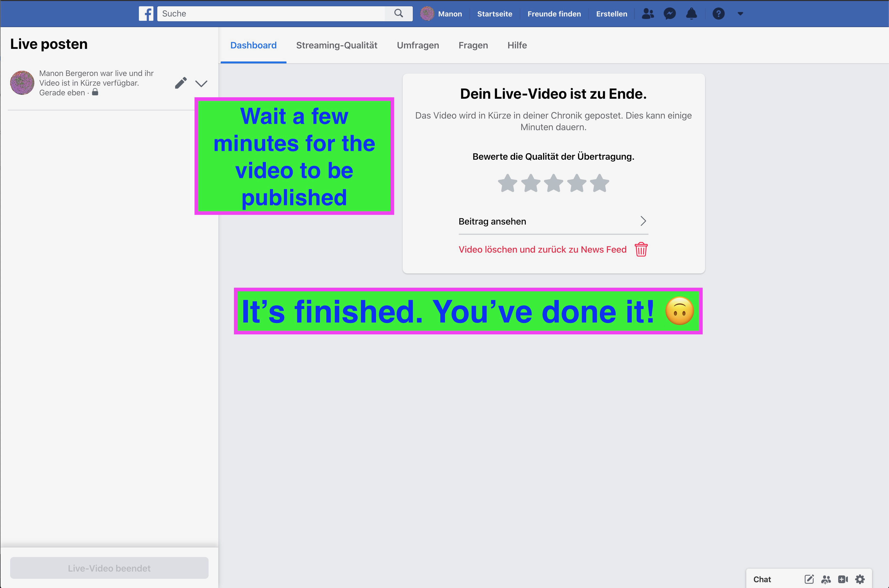Open notifications bell icon
This screenshot has width=889, height=588.
(691, 14)
